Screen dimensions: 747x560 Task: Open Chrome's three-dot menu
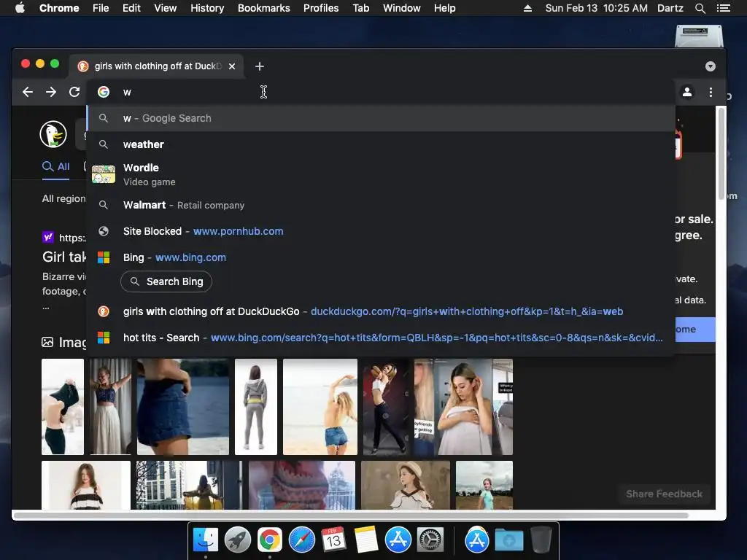711,92
